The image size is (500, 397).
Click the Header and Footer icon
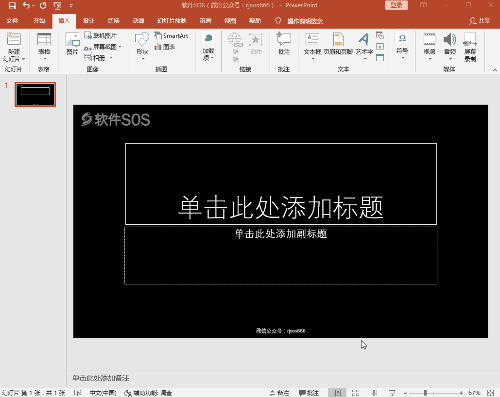pos(338,44)
